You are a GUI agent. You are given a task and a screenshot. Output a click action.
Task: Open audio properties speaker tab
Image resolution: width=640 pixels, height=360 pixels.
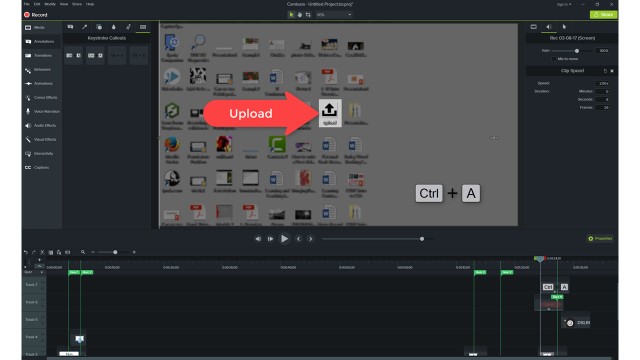[x=549, y=27]
